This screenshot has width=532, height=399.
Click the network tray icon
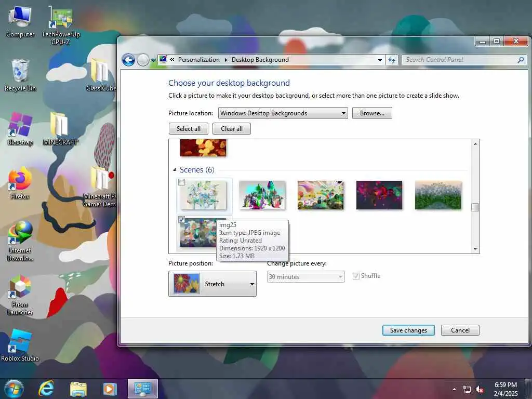pos(467,390)
